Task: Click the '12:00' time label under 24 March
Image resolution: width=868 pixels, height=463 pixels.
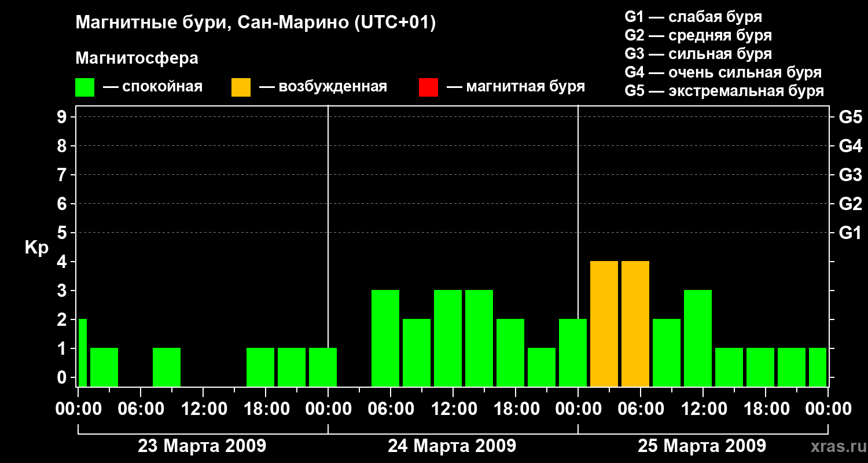Action: coord(453,409)
